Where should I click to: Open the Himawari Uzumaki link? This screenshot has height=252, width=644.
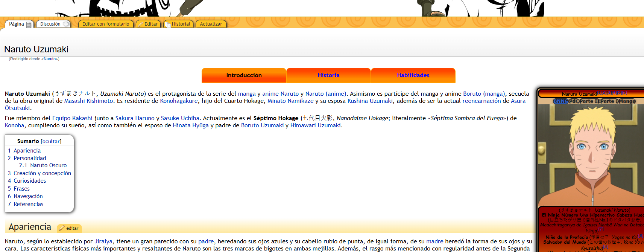(316, 125)
